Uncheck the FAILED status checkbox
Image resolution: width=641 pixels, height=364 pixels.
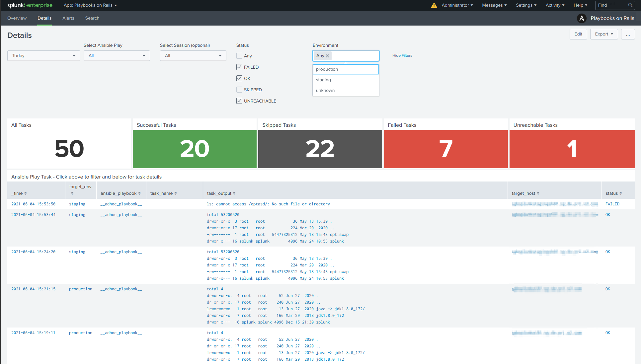tap(239, 67)
